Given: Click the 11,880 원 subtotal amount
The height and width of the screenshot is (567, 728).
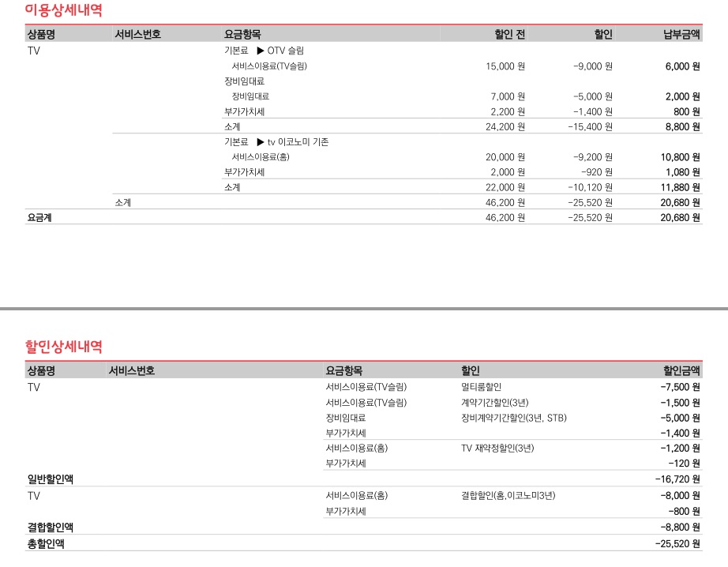Looking at the screenshot, I should coord(680,188).
